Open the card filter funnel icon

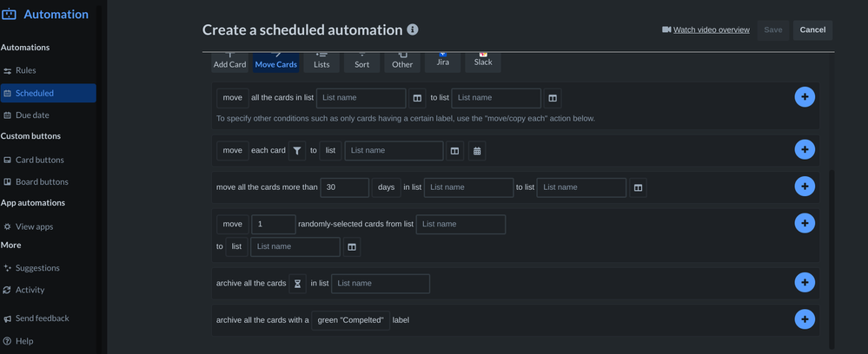[x=297, y=150]
